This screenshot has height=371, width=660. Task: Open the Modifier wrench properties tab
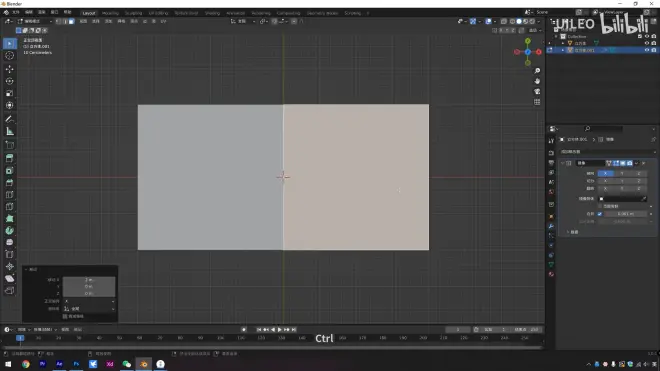click(x=551, y=226)
